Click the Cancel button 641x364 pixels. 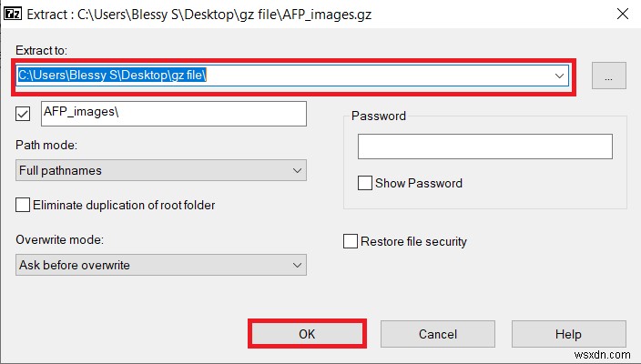click(x=437, y=334)
